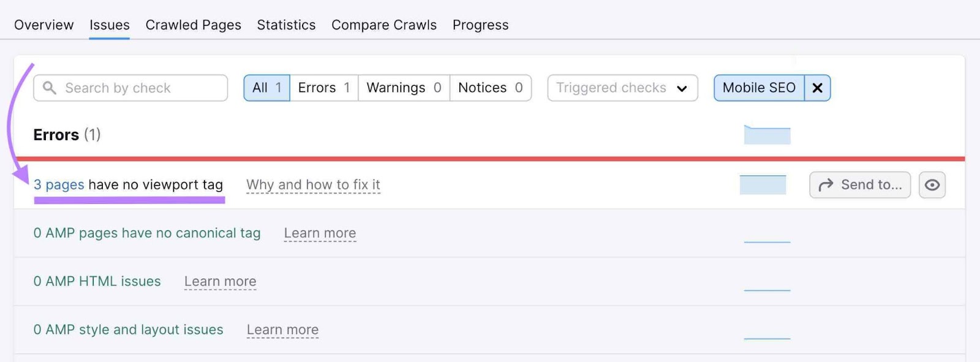Remove the Mobile SEO filter via its X icon

coord(817,88)
